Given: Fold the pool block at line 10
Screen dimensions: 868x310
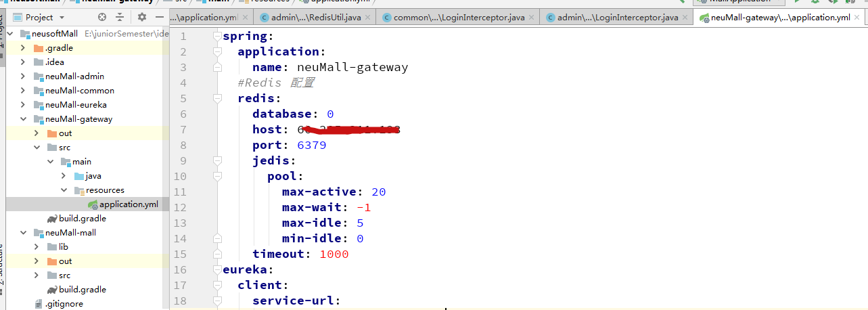Looking at the screenshot, I should coord(216,176).
